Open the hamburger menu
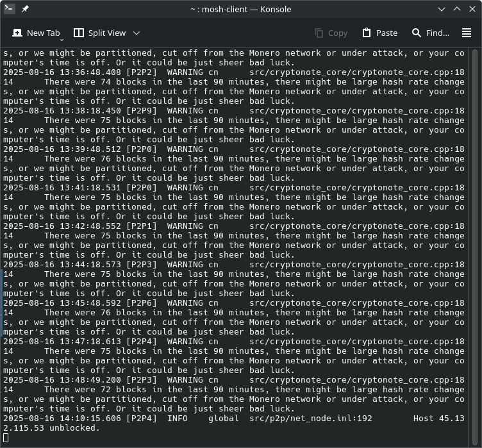This screenshot has height=448, width=482. tap(467, 33)
